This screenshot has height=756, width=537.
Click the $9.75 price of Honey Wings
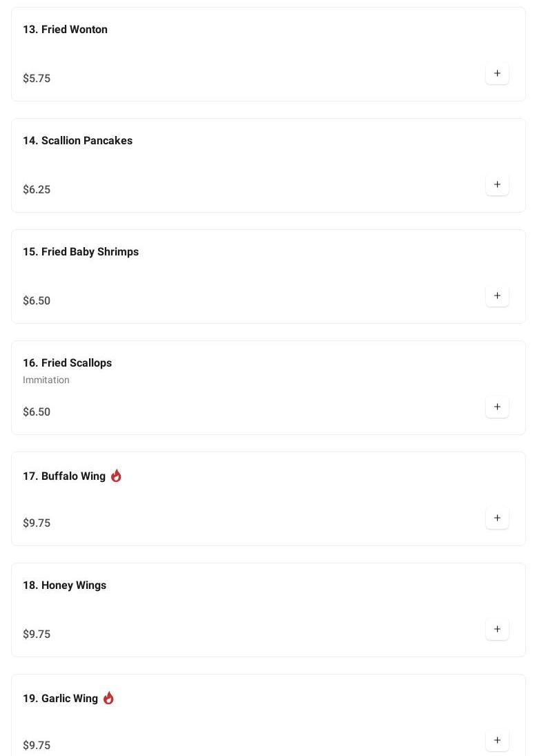(37, 634)
